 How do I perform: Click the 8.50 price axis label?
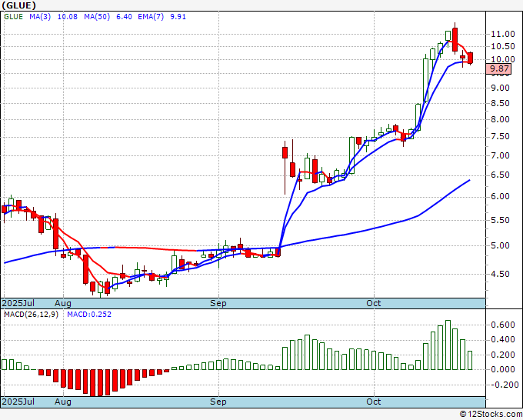pyautogui.click(x=501, y=103)
